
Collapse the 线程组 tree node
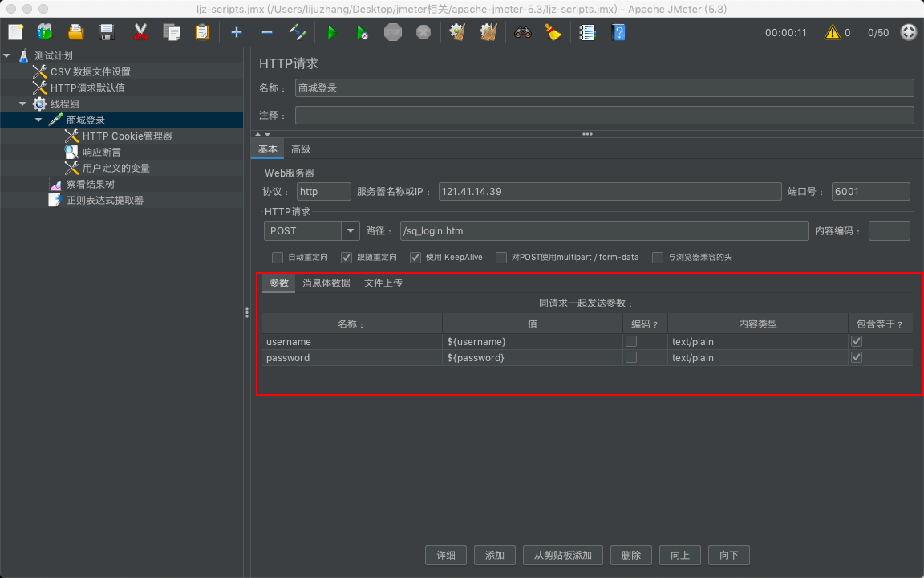(x=23, y=104)
